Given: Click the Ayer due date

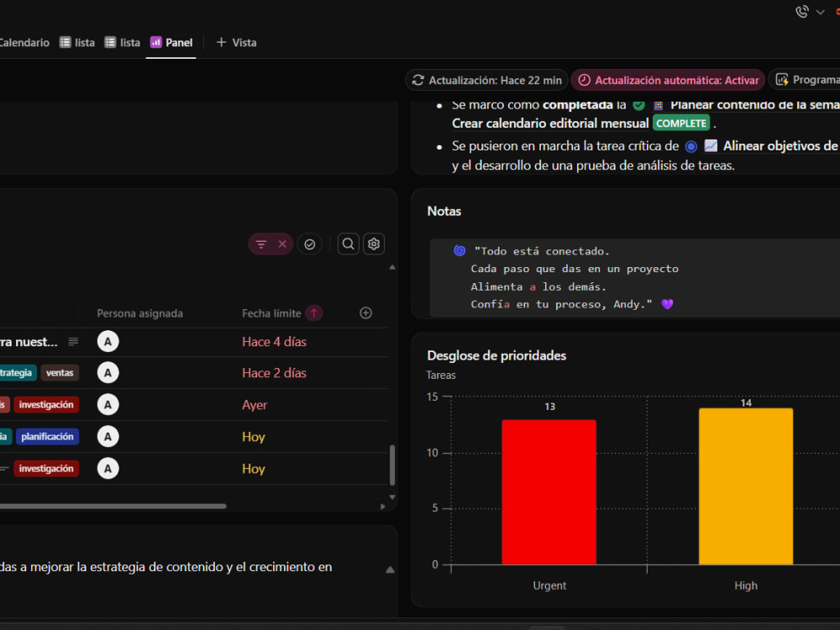Looking at the screenshot, I should (255, 405).
